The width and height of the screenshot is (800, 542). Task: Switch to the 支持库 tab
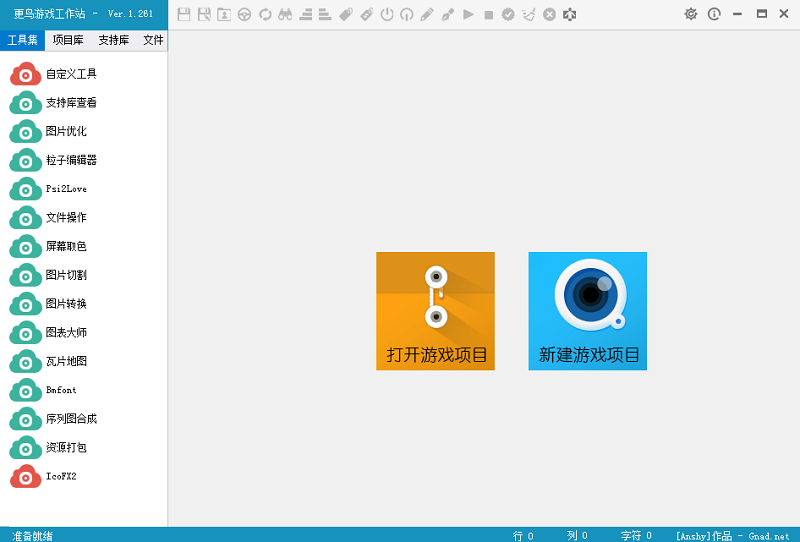113,40
